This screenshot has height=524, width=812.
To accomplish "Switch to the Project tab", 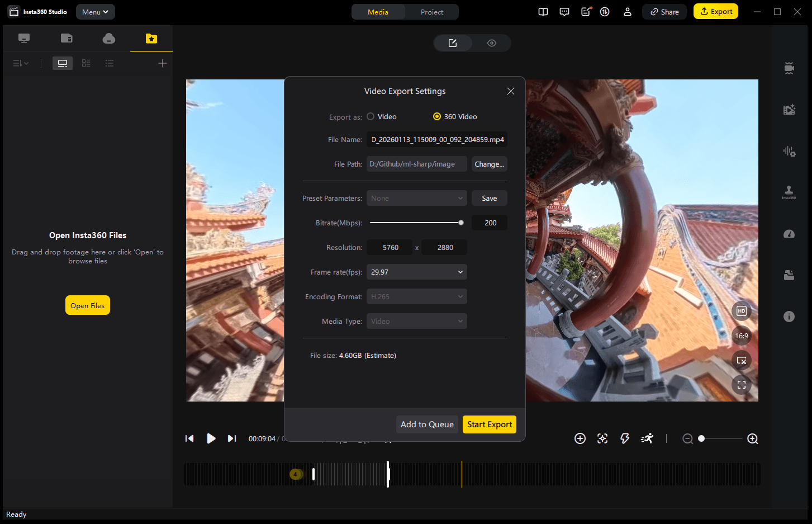I will [431, 11].
